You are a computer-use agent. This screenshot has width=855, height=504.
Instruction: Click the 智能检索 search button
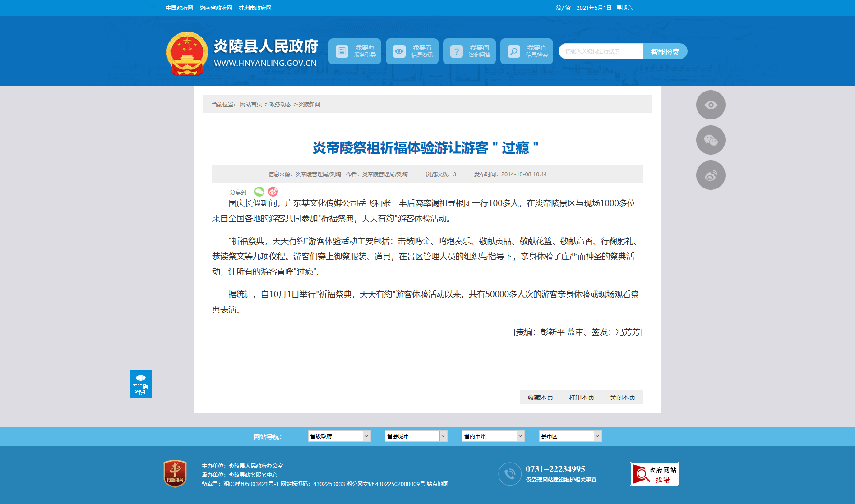[x=665, y=51]
